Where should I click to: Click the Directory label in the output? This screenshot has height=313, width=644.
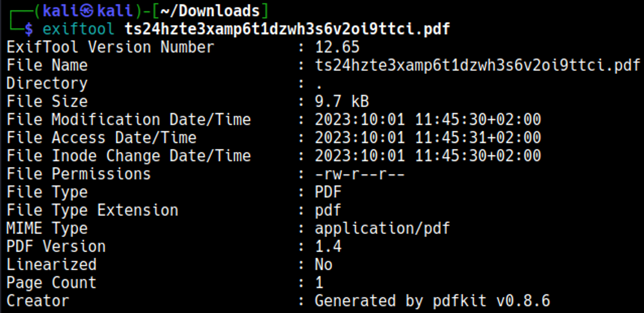(47, 84)
